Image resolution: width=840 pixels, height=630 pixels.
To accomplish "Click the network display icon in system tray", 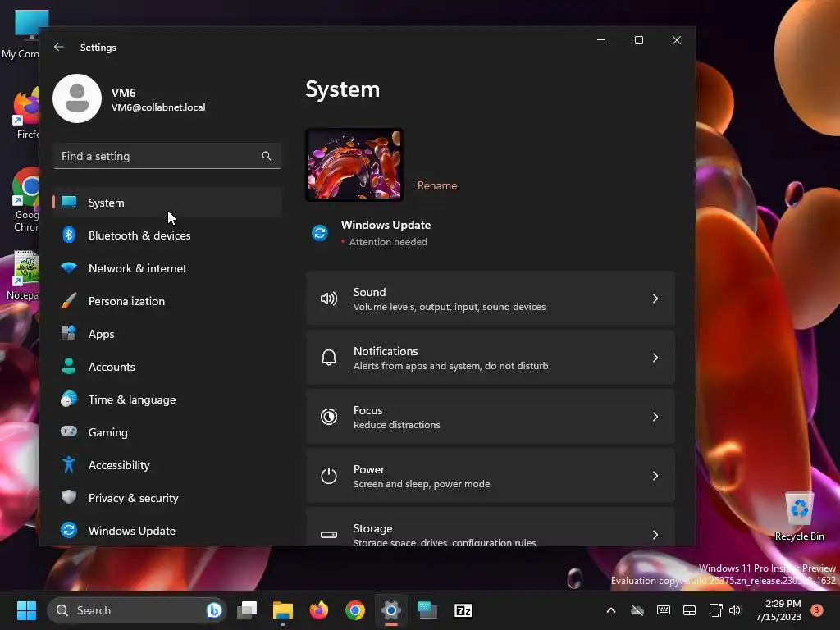I will tap(715, 610).
